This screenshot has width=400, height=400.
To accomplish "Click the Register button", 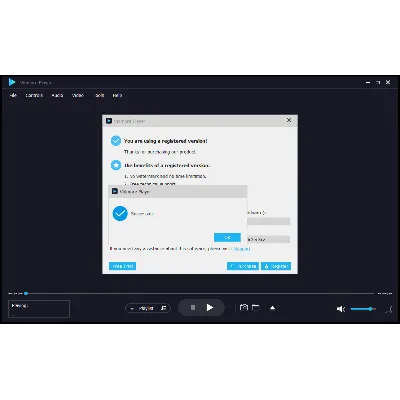I will [276, 266].
